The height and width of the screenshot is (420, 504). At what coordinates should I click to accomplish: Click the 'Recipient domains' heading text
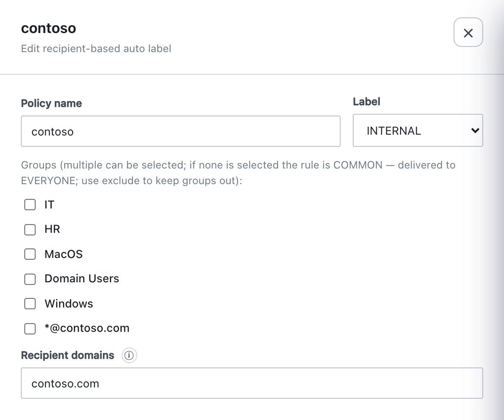(x=67, y=355)
